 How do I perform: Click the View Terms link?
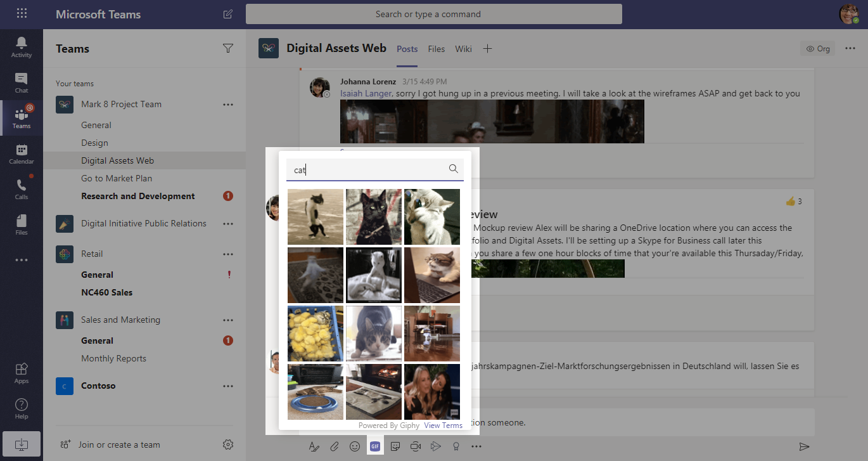pyautogui.click(x=443, y=425)
